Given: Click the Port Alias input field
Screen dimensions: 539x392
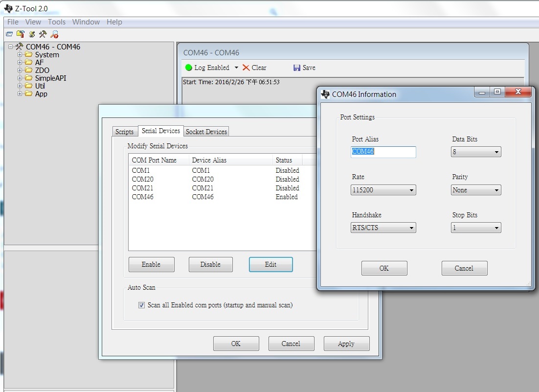Looking at the screenshot, I should [383, 152].
